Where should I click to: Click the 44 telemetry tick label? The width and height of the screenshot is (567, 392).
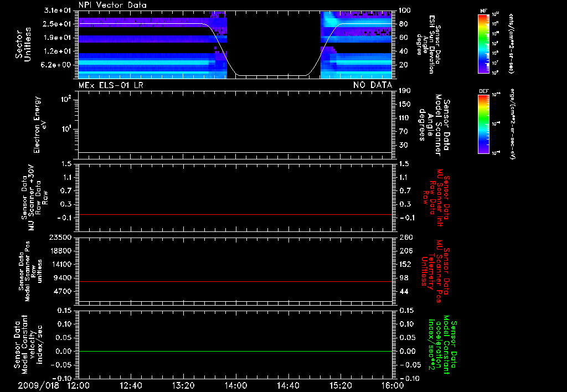pos(404,291)
